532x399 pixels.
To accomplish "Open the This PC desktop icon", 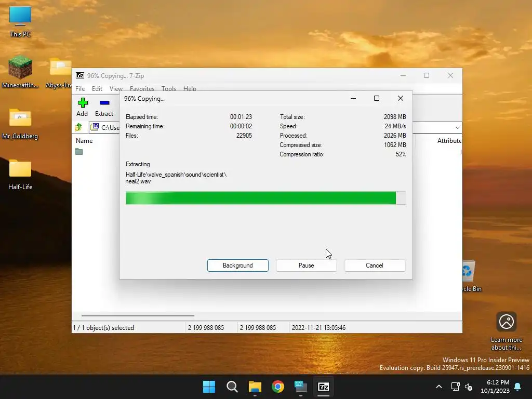I will point(20,22).
